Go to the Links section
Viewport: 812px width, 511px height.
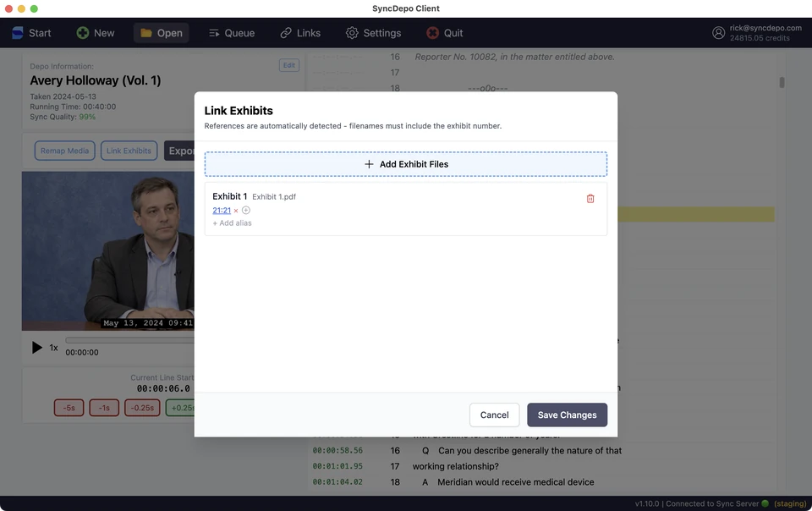click(x=300, y=33)
